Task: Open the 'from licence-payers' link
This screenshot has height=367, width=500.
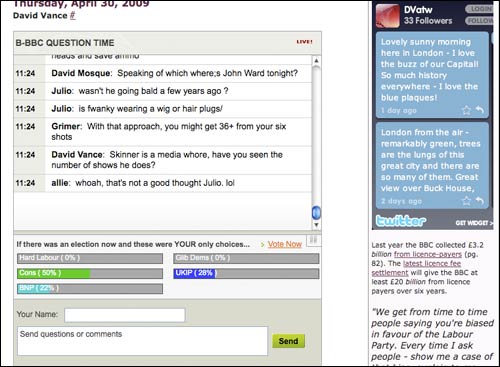Action: point(428,254)
